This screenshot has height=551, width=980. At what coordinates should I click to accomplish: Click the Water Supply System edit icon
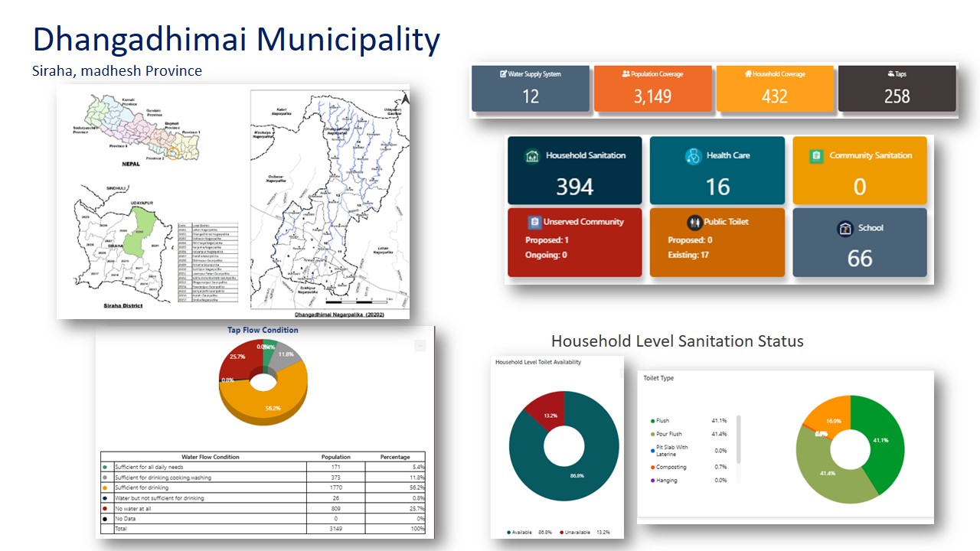[x=503, y=74]
